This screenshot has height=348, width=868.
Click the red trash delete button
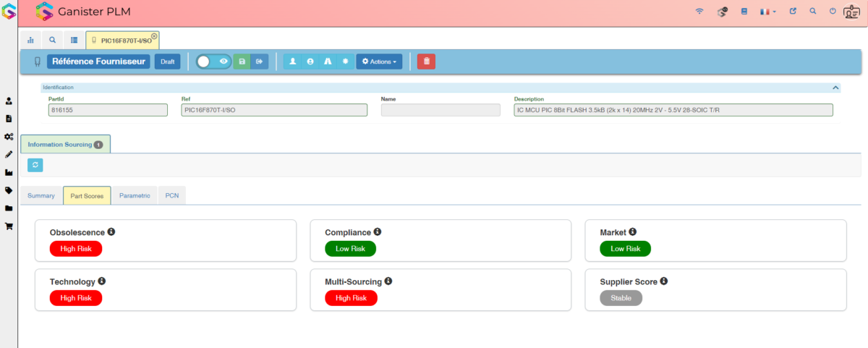(426, 61)
